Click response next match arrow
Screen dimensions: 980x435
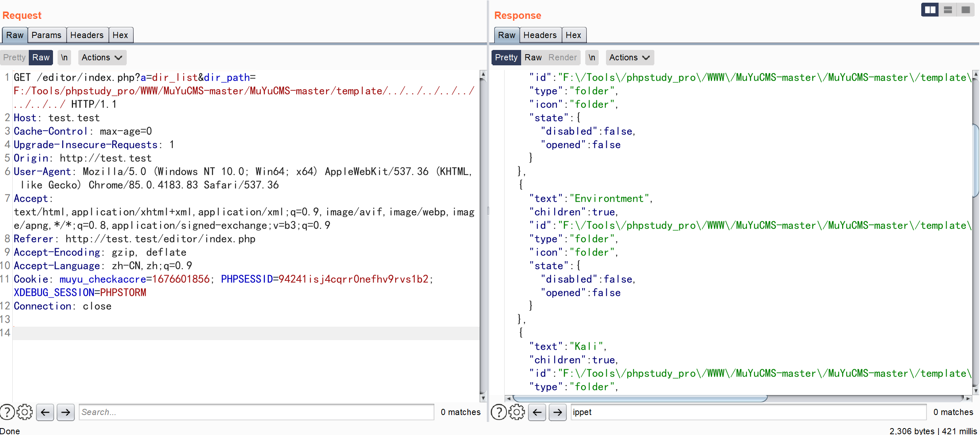click(x=558, y=412)
